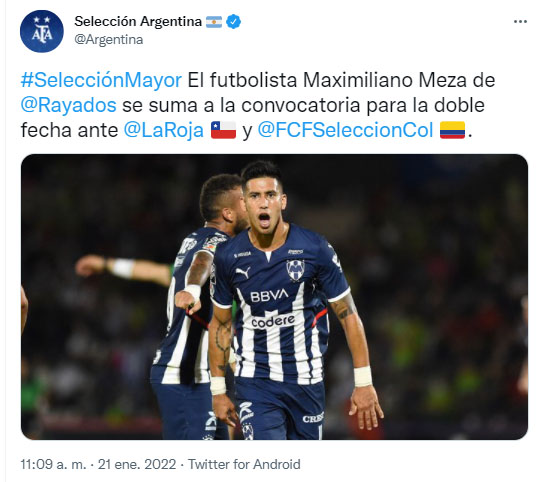Click the Argentina flag emoji beside name
Image resolution: width=540 pixels, height=482 pixels.
click(x=214, y=22)
